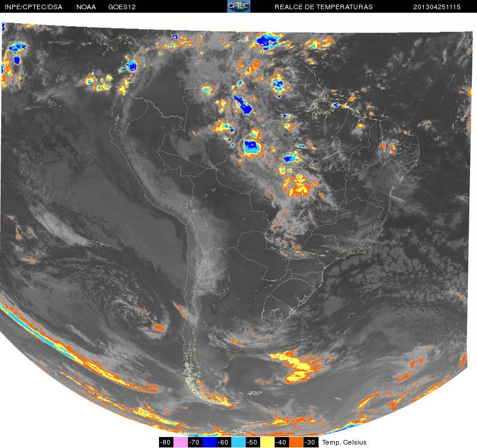Click the -70 legend value
This screenshot has height=448, width=477.
195,442
